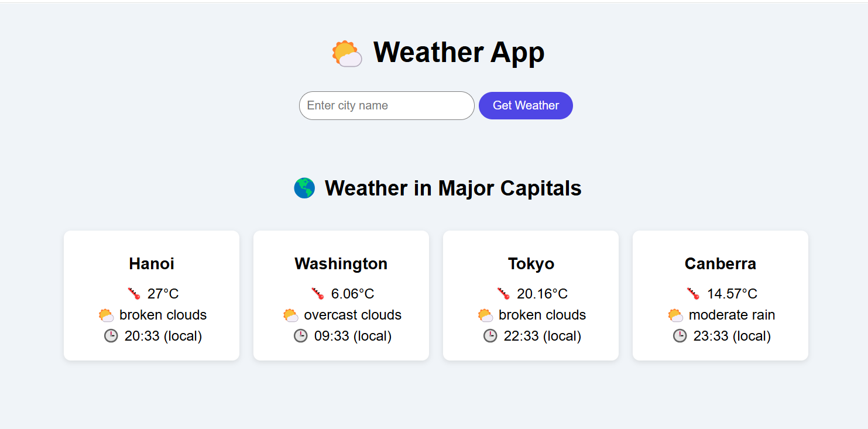The width and height of the screenshot is (868, 429).
Task: Click Canberra's moderate rain description
Action: [732, 315]
